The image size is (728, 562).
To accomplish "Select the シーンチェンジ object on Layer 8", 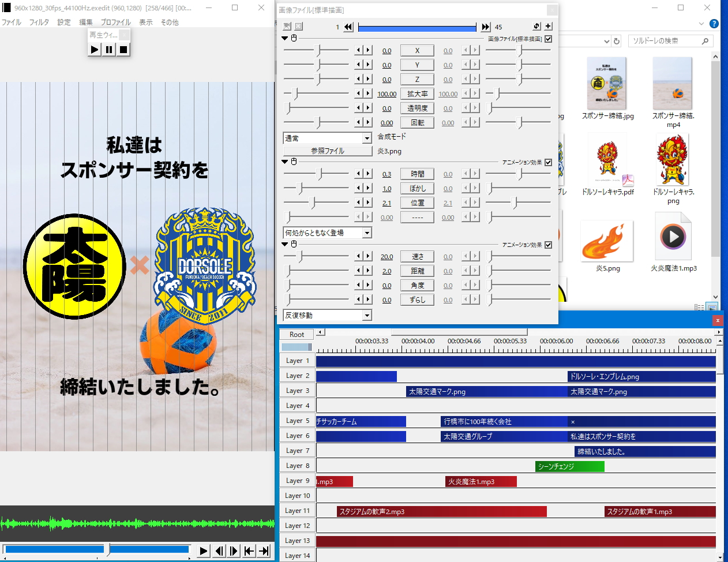I will pos(570,466).
